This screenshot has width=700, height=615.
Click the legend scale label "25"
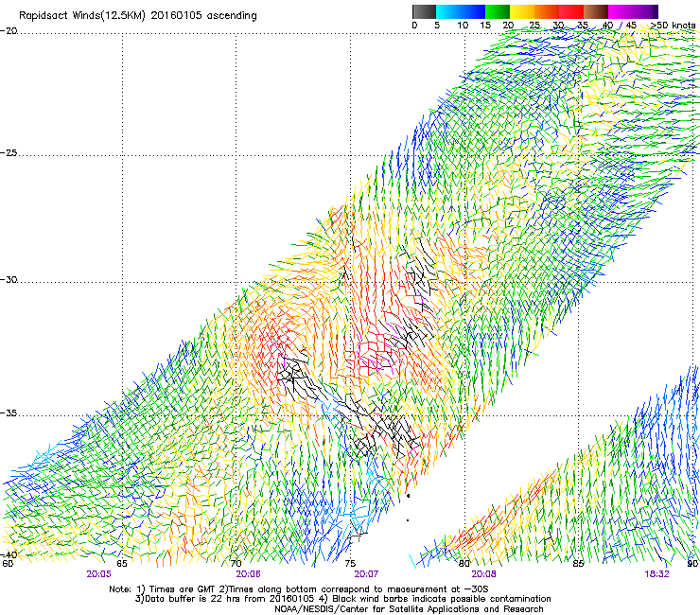[x=534, y=26]
